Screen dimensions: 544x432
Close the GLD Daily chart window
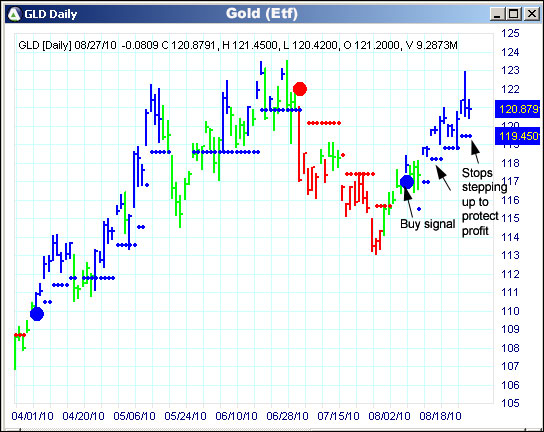532,14
